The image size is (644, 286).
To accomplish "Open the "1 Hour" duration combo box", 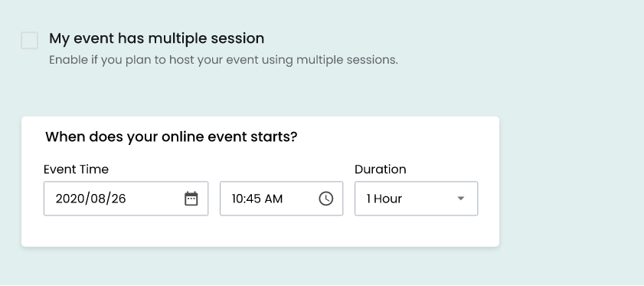I will [417, 199].
